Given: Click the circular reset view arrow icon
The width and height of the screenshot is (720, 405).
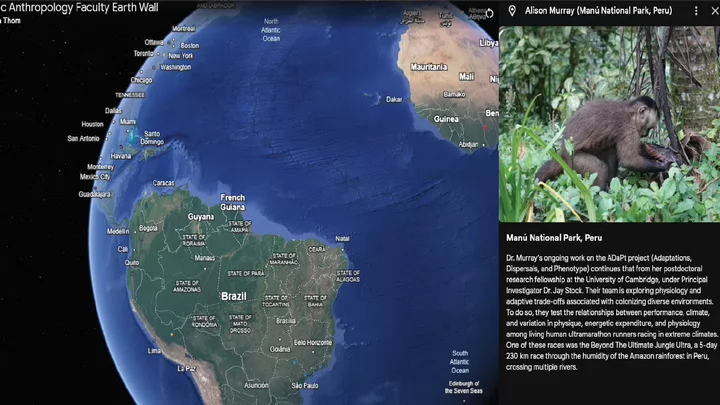Looking at the screenshot, I should click(489, 13).
